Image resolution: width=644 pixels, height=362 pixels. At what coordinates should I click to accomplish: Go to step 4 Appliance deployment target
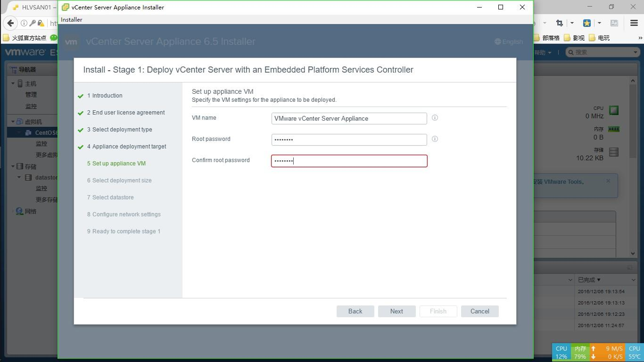click(127, 147)
